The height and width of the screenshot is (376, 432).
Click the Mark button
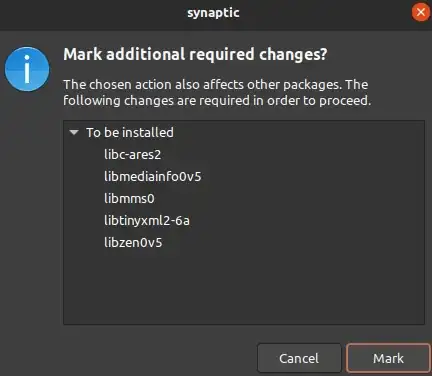[388, 358]
